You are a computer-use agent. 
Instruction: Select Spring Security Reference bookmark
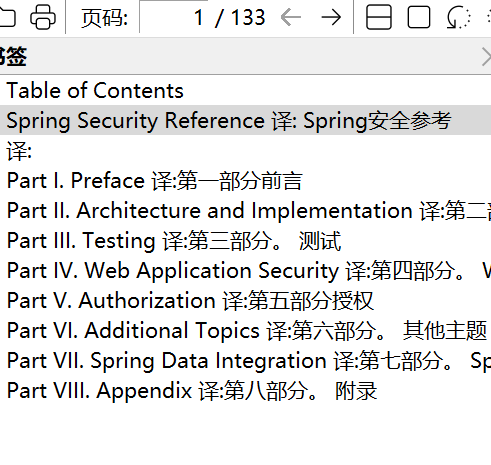pyautogui.click(x=245, y=120)
